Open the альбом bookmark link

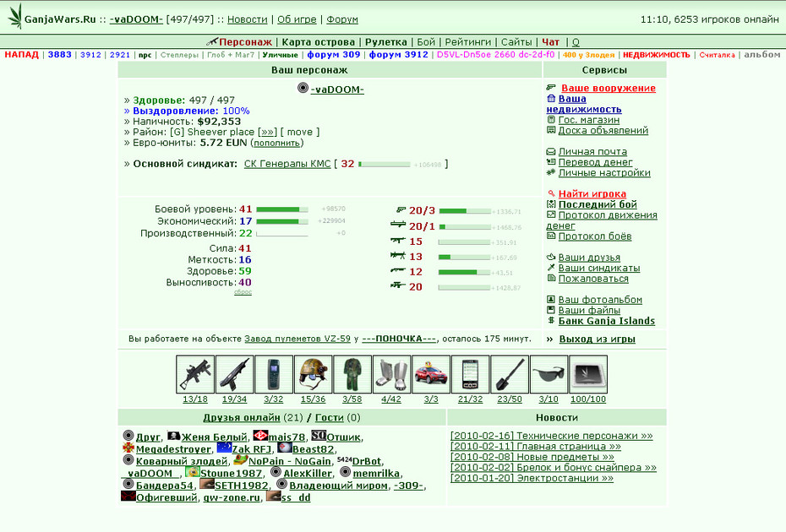pyautogui.click(x=762, y=55)
